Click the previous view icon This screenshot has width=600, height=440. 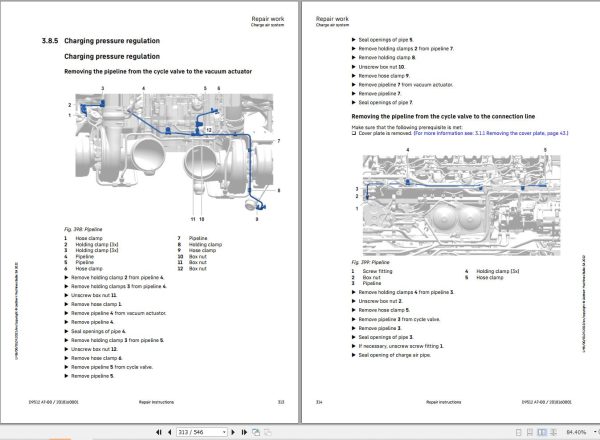coord(256,432)
